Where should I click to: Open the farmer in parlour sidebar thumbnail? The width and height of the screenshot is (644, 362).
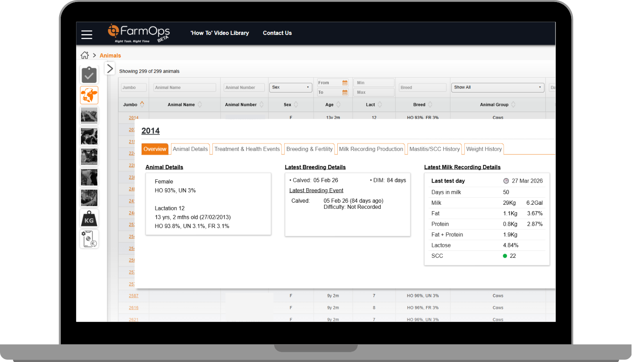(89, 198)
